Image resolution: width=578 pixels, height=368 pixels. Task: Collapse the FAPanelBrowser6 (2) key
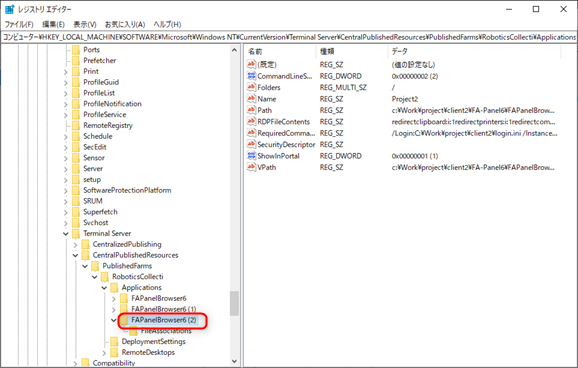pyautogui.click(x=114, y=320)
